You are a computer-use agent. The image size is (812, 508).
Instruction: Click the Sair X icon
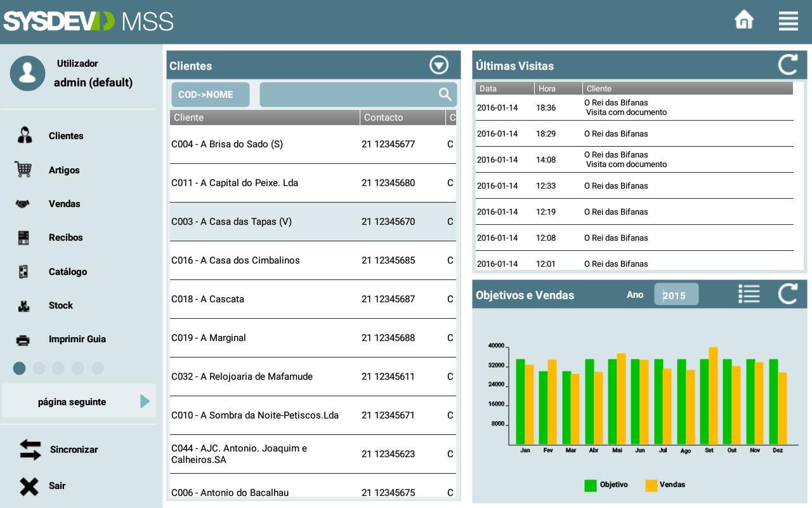[x=29, y=486]
